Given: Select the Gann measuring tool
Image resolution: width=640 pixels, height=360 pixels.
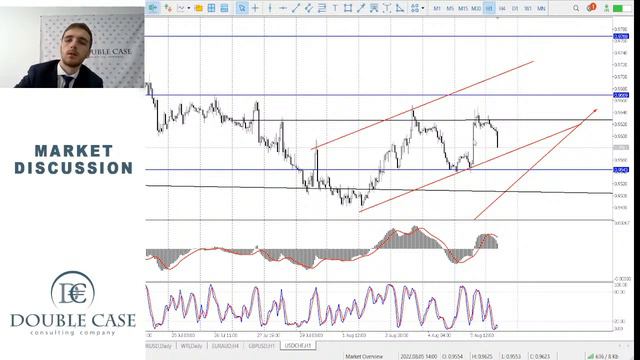Looking at the screenshot, I should [x=387, y=8].
